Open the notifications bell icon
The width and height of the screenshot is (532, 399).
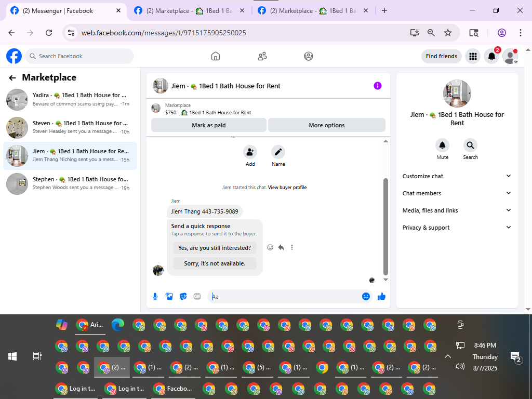(x=491, y=56)
